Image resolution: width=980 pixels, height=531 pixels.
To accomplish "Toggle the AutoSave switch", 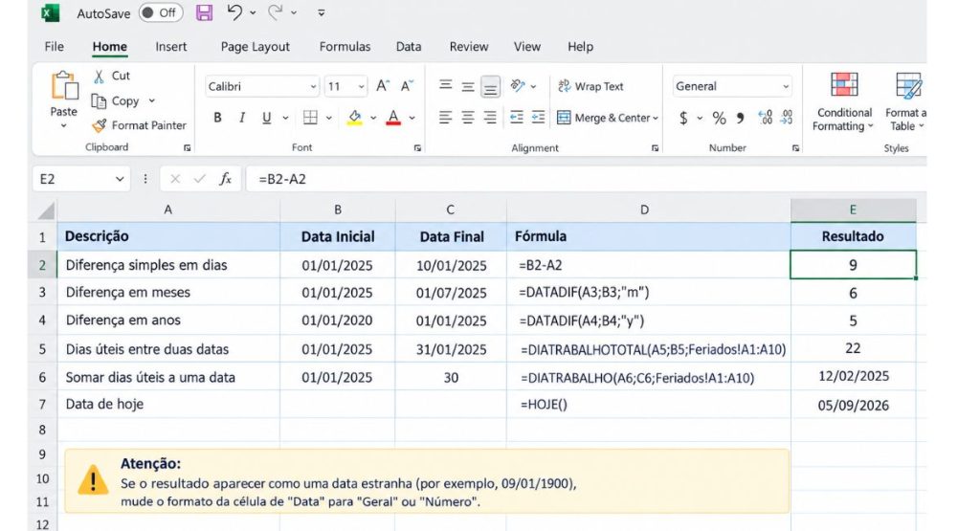I will click(161, 12).
